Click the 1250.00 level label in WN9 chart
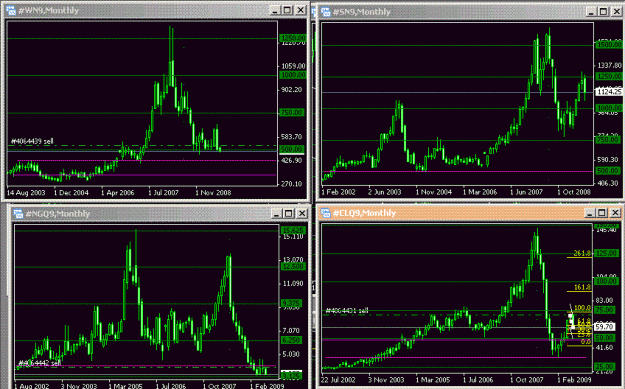 click(x=293, y=38)
